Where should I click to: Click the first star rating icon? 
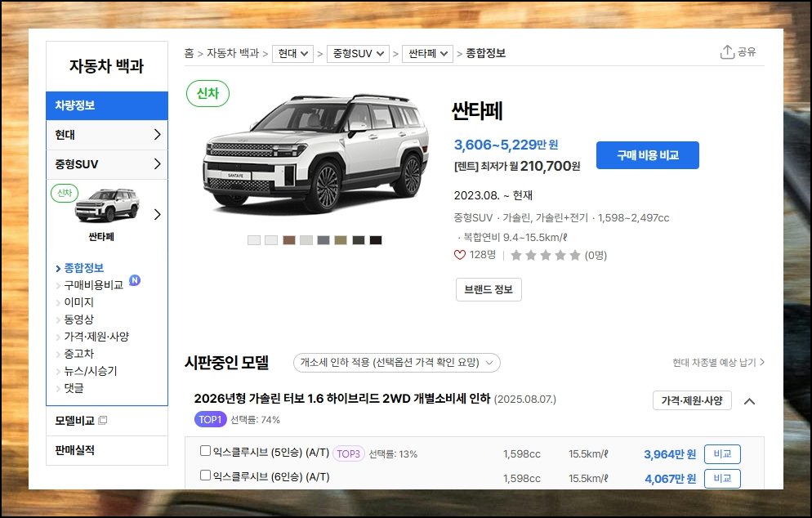pyautogui.click(x=516, y=255)
